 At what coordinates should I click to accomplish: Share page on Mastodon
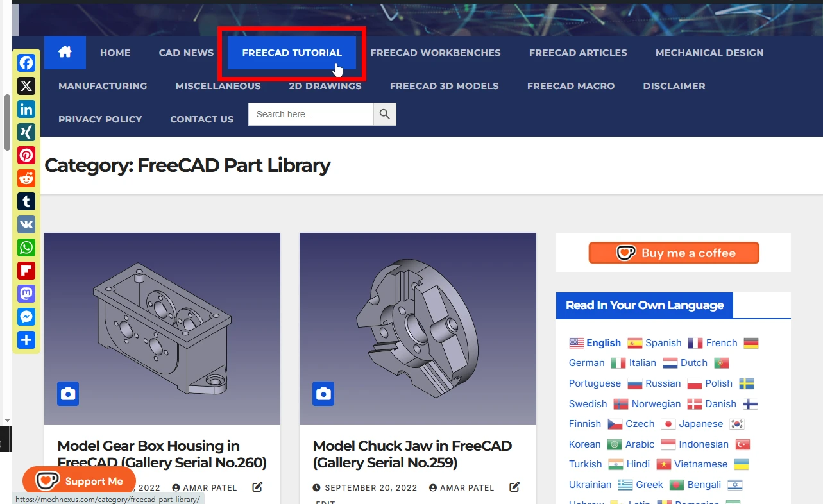pos(26,294)
